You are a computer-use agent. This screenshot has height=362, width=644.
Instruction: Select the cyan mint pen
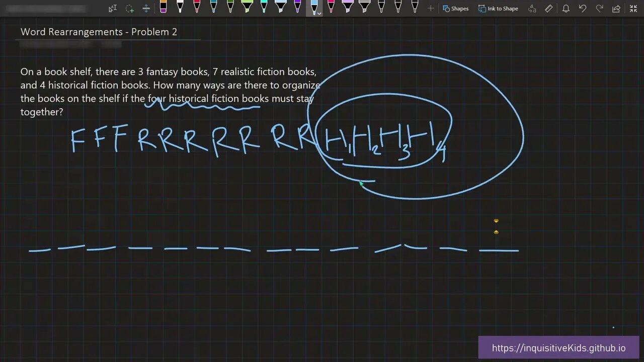click(x=264, y=8)
